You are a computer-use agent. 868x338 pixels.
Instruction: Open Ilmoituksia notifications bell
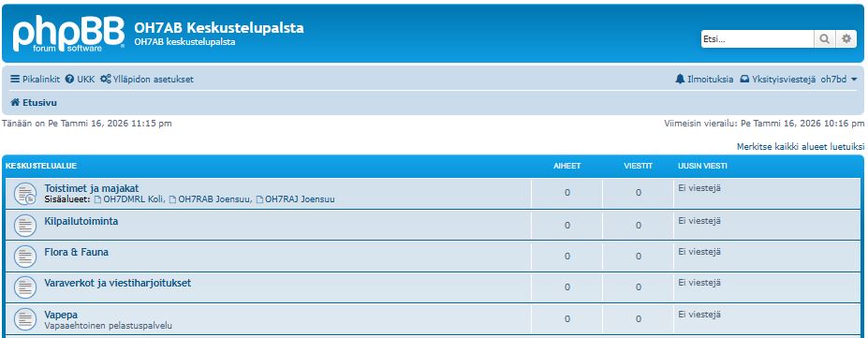(x=705, y=79)
